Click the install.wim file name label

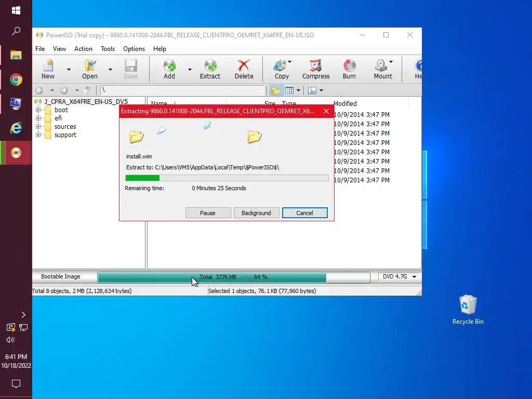[x=139, y=156]
